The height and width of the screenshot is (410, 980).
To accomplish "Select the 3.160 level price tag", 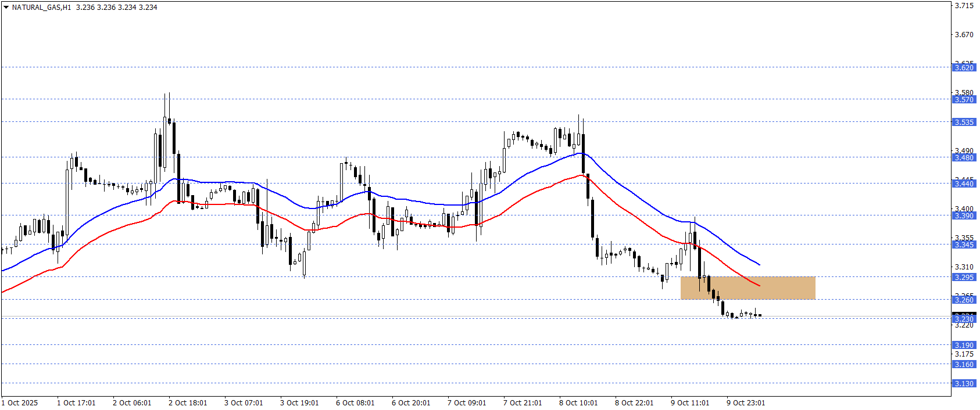I will [x=964, y=365].
